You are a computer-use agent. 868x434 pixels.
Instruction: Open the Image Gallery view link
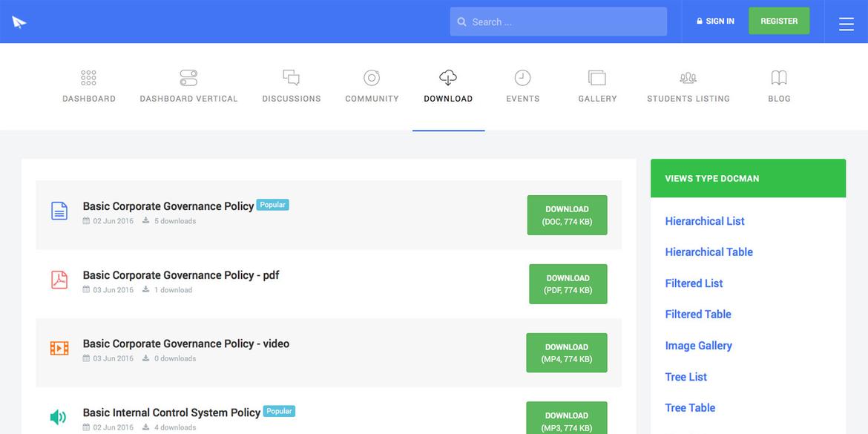coord(698,346)
